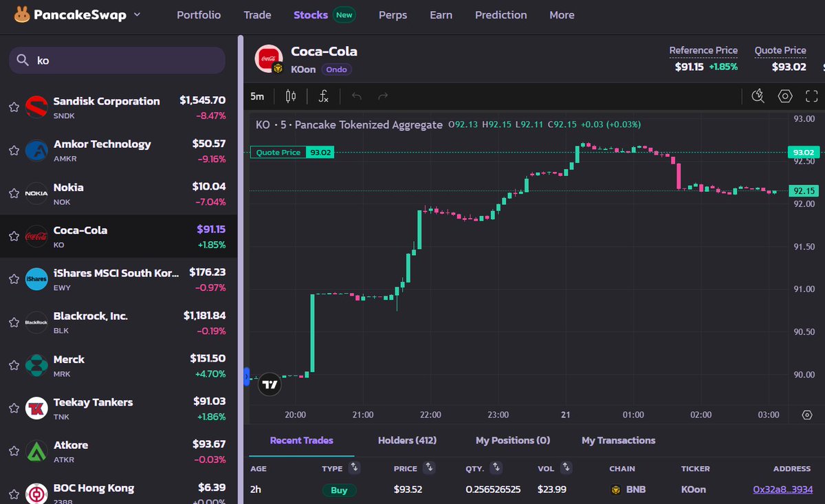Select the Merck logo
Image resolution: width=825 pixels, height=504 pixels.
click(36, 365)
